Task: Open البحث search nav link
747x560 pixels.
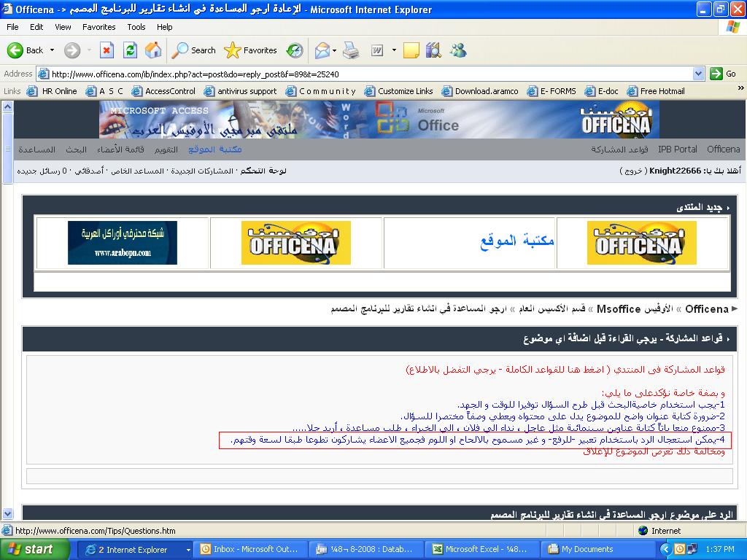Action: [x=76, y=149]
